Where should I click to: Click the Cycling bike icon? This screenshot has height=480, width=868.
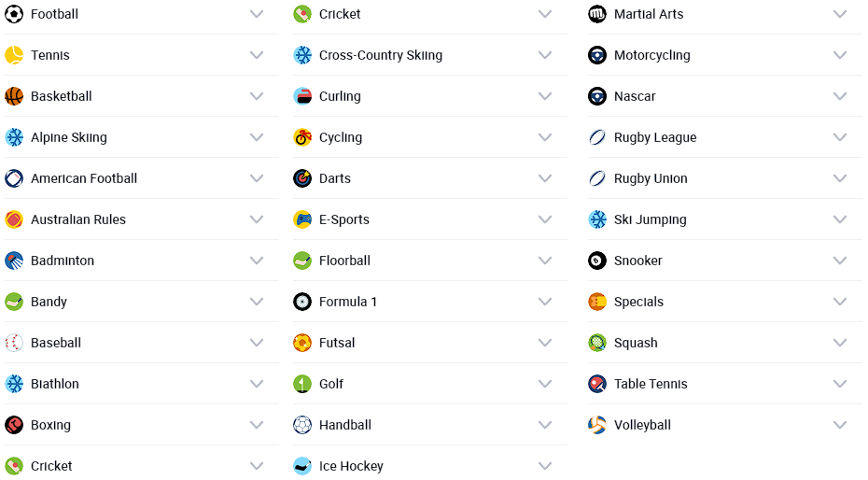(x=302, y=137)
